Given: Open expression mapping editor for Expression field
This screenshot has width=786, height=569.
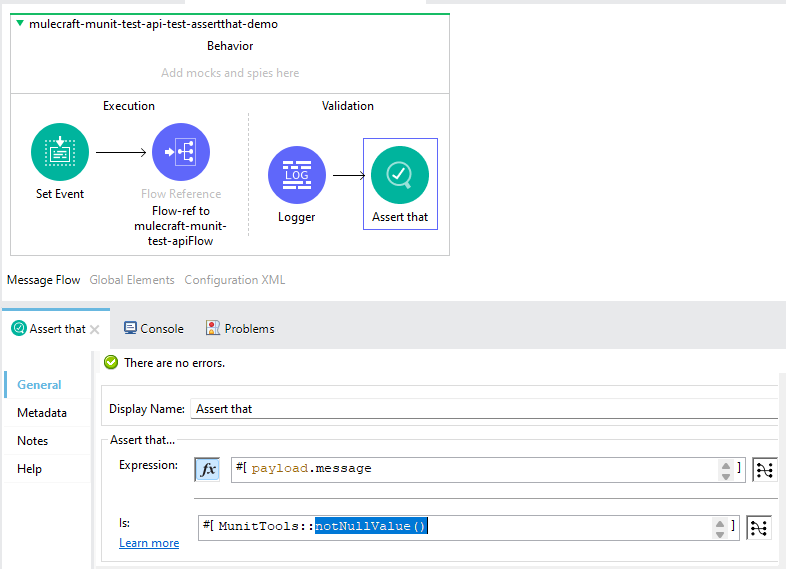Looking at the screenshot, I should point(765,469).
